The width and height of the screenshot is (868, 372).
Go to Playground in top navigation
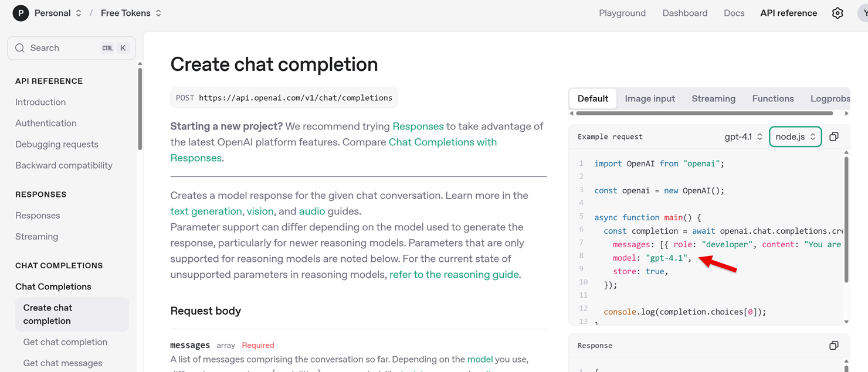622,13
